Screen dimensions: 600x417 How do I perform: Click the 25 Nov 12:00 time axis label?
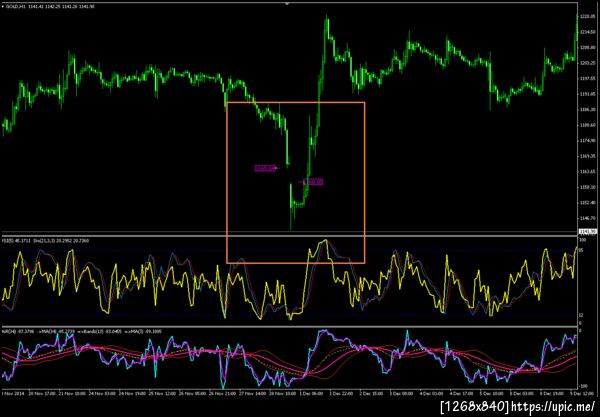163,393
